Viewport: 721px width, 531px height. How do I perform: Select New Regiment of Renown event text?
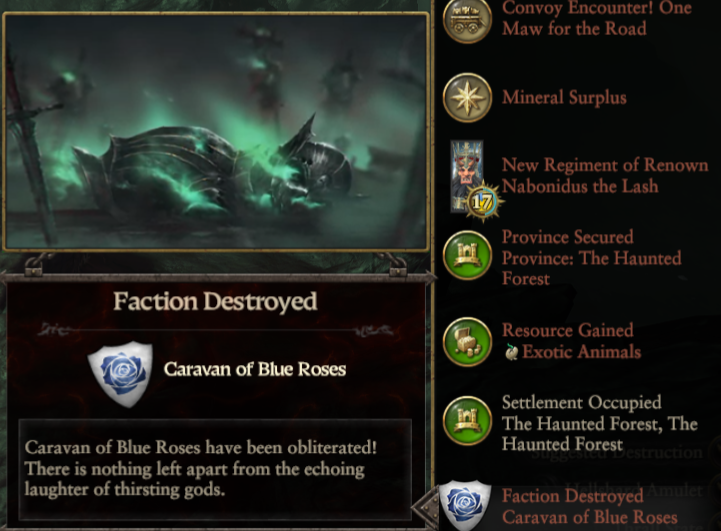[605, 176]
